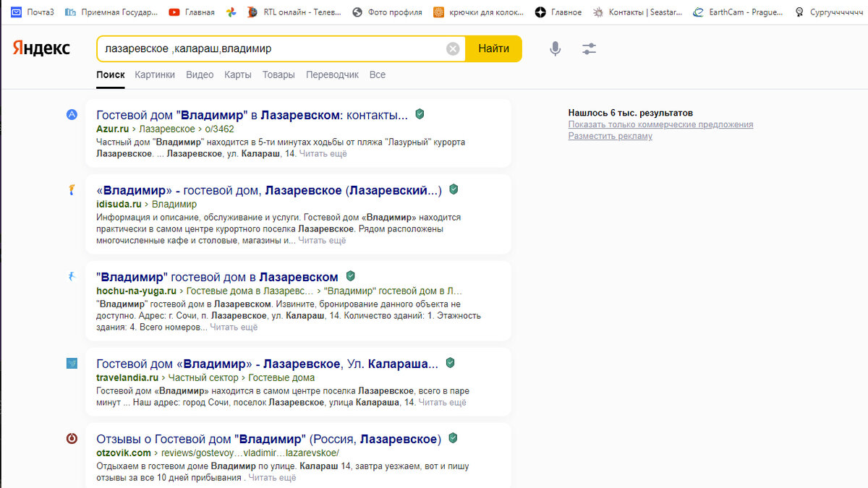Image resolution: width=868 pixels, height=488 pixels.
Task: Open «Владимир» - гостевой дом, Лазаревское result
Action: (x=268, y=190)
